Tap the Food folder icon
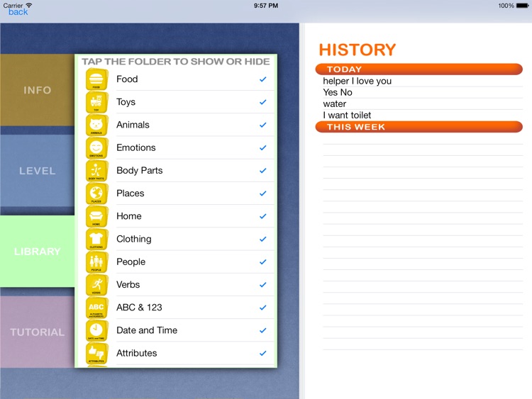 click(96, 79)
